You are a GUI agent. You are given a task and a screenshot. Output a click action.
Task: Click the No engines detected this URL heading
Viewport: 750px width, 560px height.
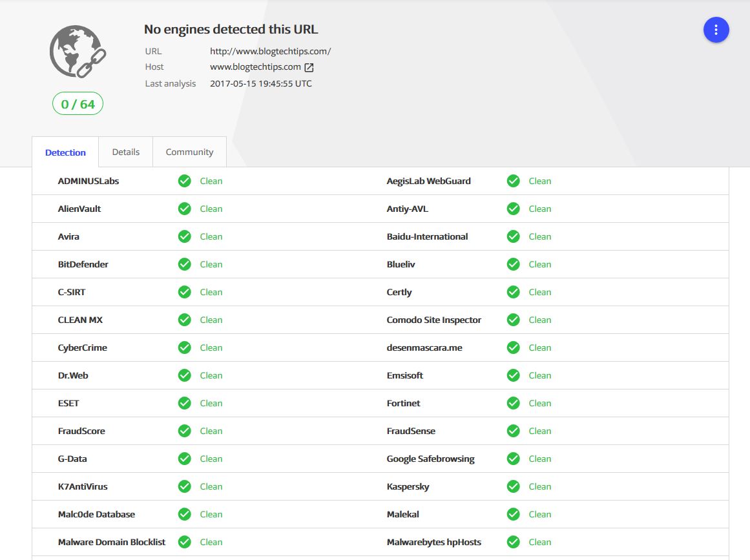coord(231,29)
